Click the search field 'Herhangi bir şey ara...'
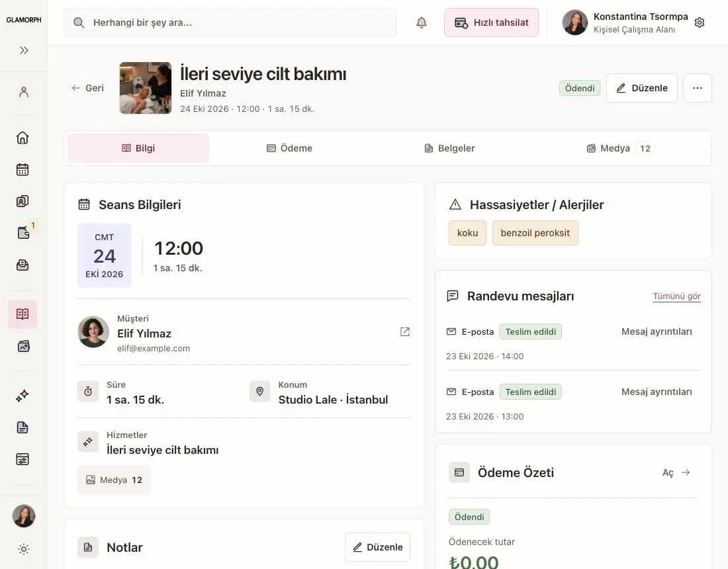The height and width of the screenshot is (569, 728). coord(230,22)
